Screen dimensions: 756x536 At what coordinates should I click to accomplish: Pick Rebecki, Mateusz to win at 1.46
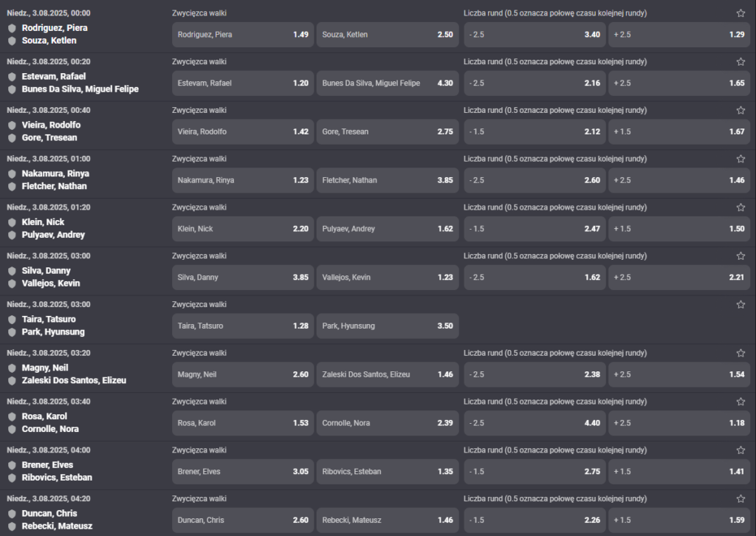click(388, 520)
